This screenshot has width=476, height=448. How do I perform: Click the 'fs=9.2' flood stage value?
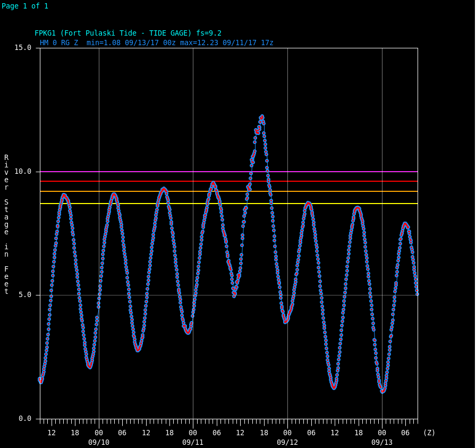(x=209, y=33)
